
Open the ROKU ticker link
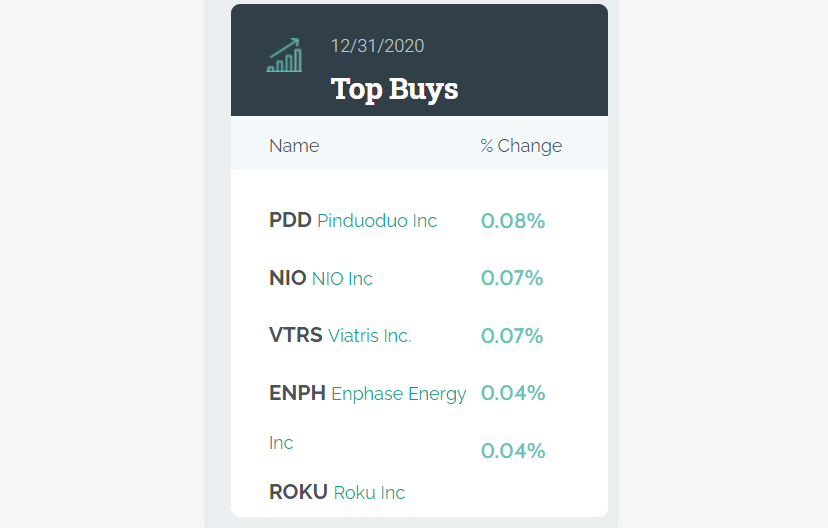tap(298, 492)
